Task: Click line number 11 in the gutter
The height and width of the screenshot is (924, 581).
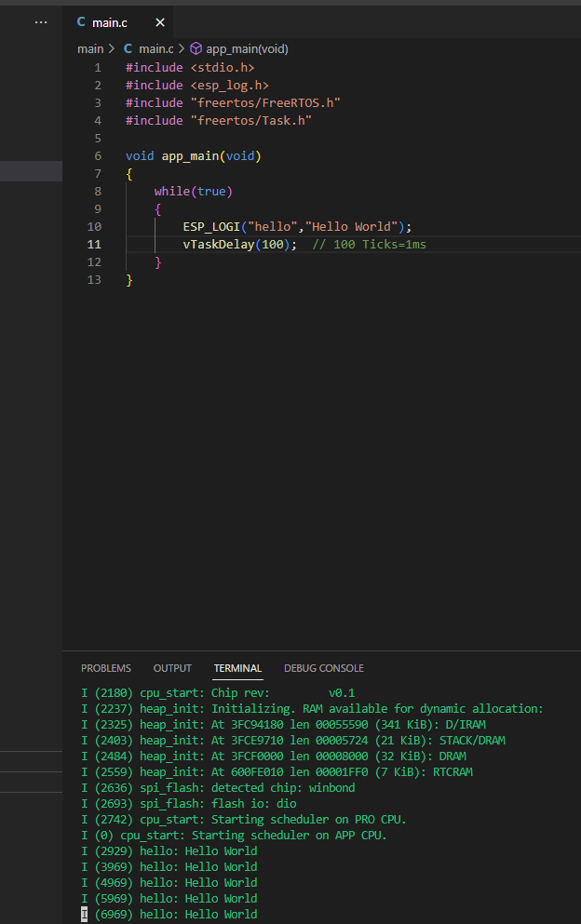Action: 95,245
